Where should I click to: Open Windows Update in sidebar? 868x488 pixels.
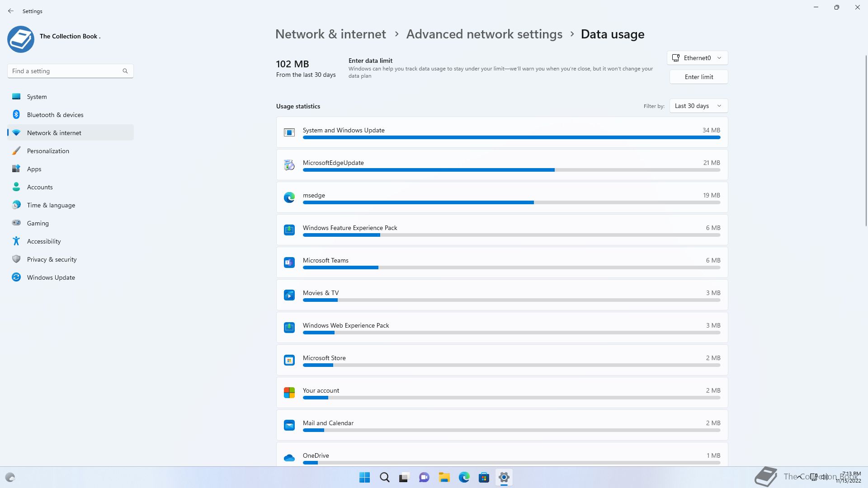pyautogui.click(x=71, y=277)
